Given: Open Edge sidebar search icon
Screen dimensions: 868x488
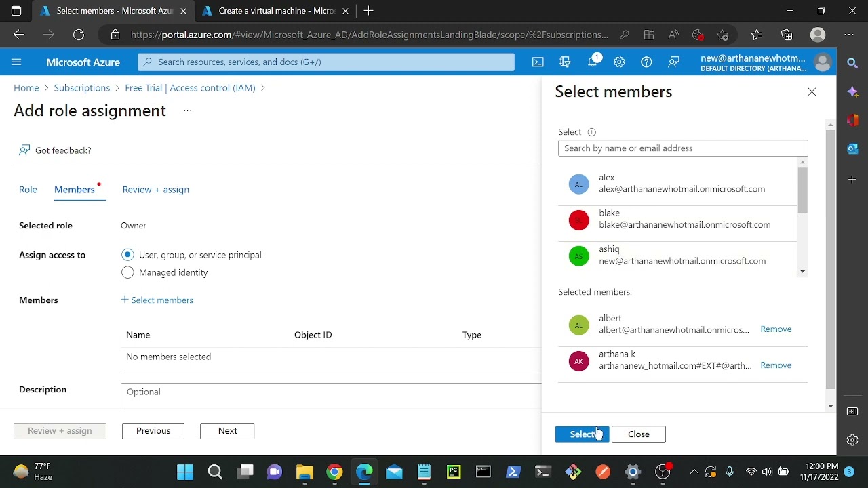Looking at the screenshot, I should (x=852, y=63).
